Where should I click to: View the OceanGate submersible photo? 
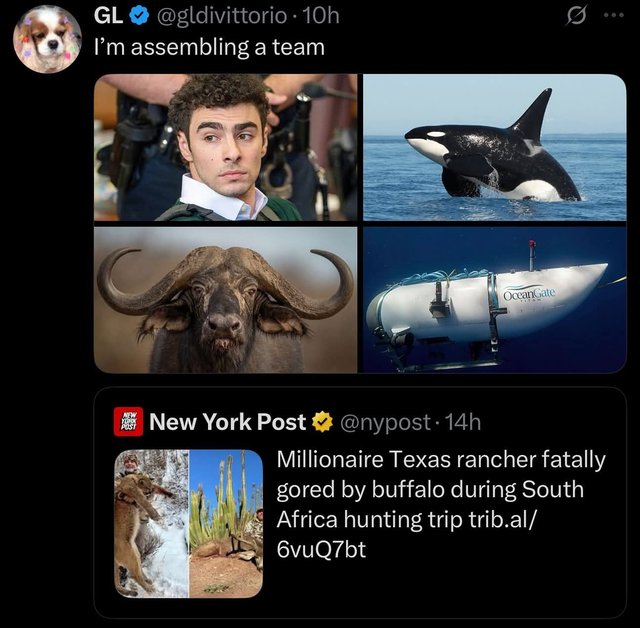pyautogui.click(x=495, y=300)
